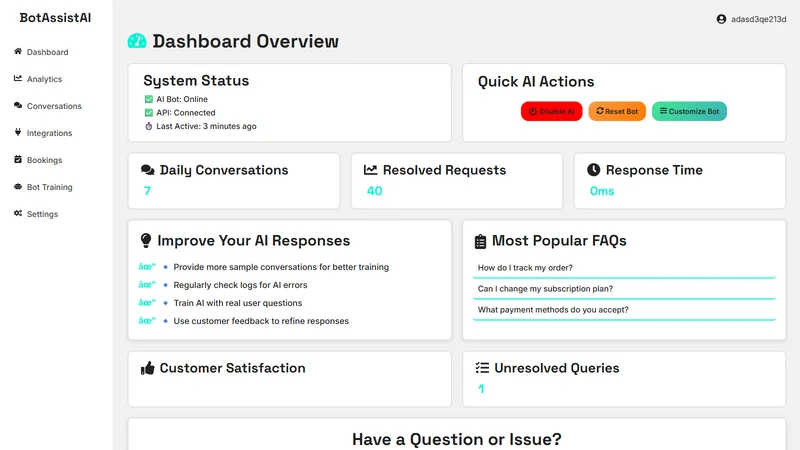Click the 'API: Connected' status text
This screenshot has width=800, height=450.
186,113
